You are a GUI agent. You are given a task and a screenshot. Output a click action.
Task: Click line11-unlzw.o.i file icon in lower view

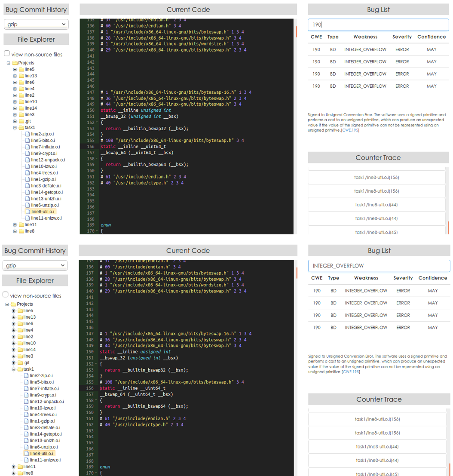pyautogui.click(x=26, y=460)
